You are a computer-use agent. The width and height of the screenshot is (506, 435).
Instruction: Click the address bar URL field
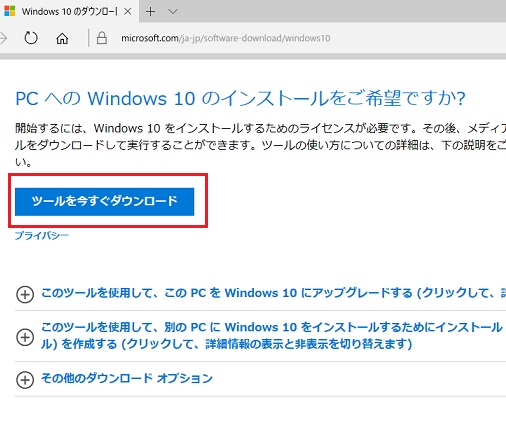pyautogui.click(x=225, y=38)
